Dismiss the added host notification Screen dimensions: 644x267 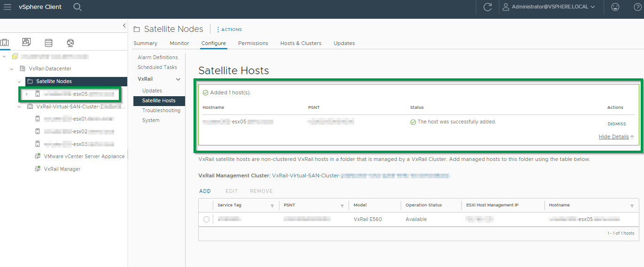pyautogui.click(x=617, y=124)
